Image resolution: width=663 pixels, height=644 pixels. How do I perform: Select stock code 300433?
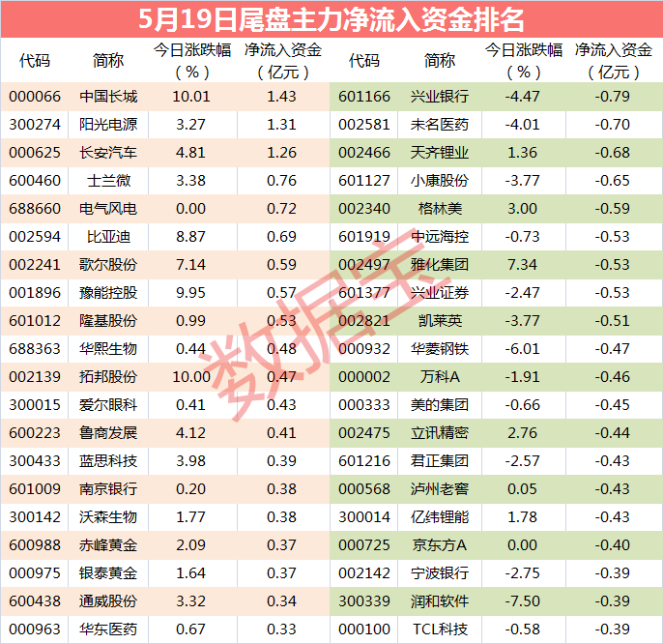pyautogui.click(x=35, y=461)
